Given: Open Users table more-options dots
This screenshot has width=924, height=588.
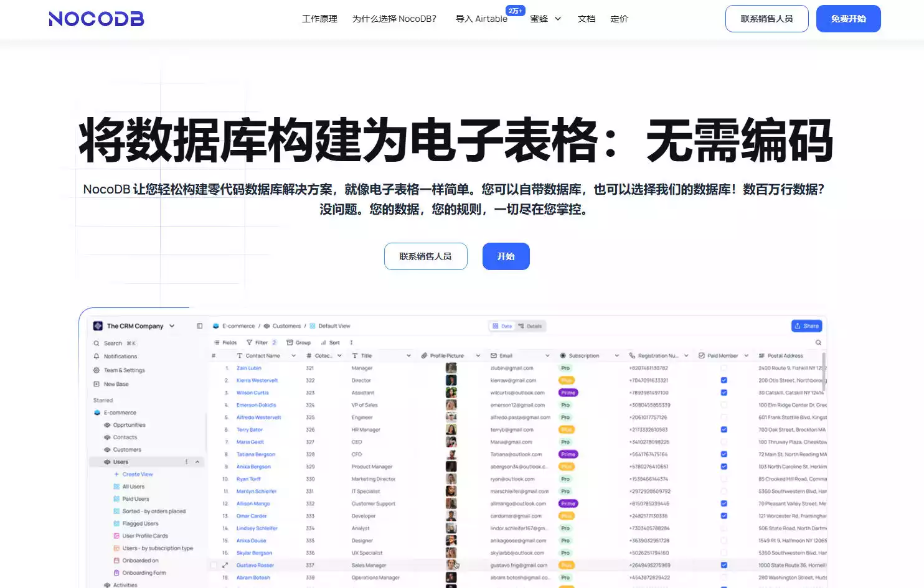Looking at the screenshot, I should tap(186, 462).
